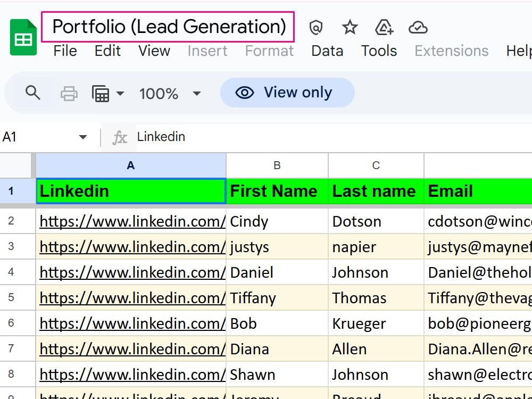Viewport: 532px width, 399px height.
Task: Open the Data menu
Action: [327, 51]
